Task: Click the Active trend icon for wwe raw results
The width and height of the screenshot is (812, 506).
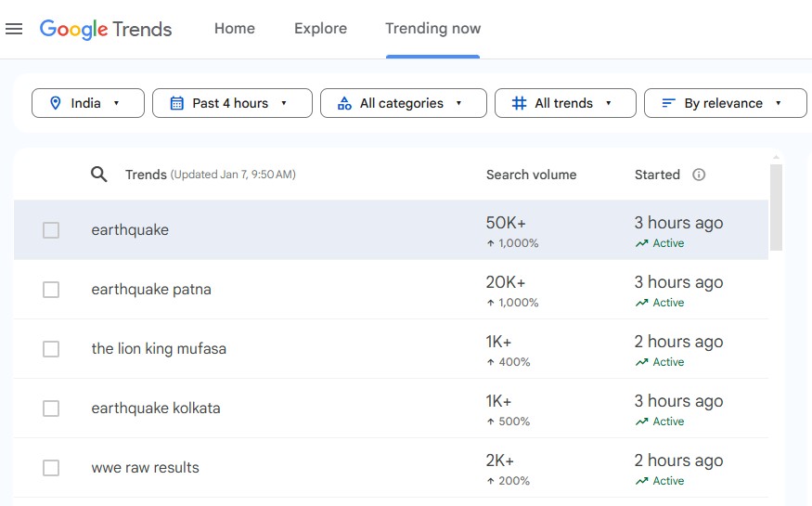Action: [641, 481]
